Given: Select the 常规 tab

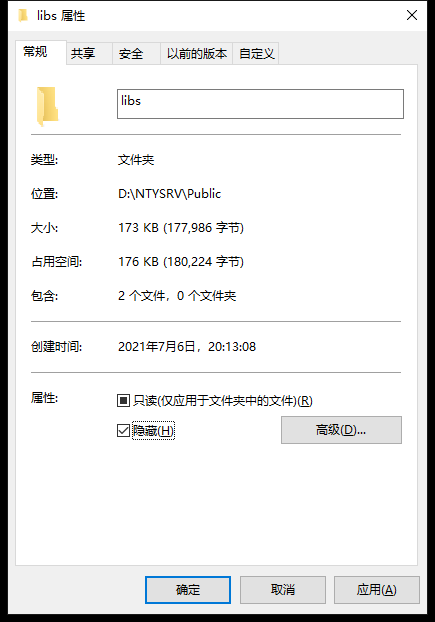Looking at the screenshot, I should (35, 52).
